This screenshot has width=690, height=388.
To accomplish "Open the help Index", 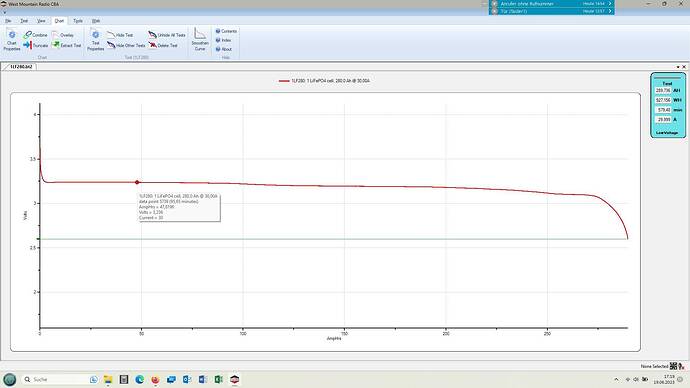I will 223,40.
